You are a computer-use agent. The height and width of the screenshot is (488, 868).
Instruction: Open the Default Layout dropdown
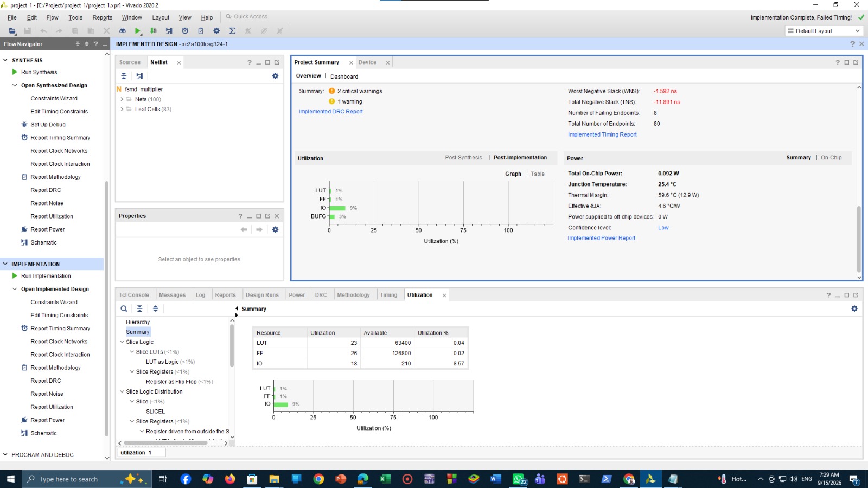click(x=824, y=31)
